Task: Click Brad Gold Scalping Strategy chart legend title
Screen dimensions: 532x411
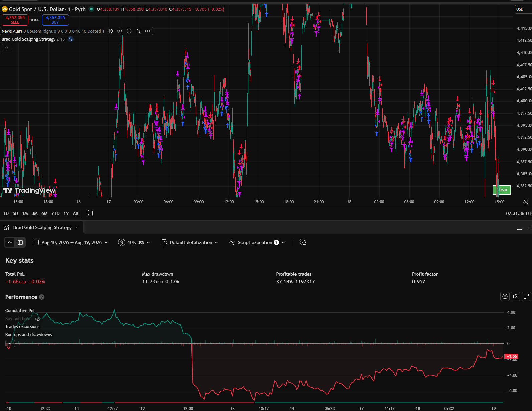Action: coord(29,39)
